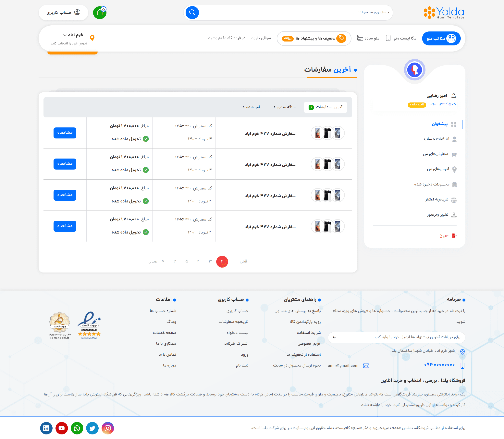
Task: Open footer link تاریخچه سفارشات
Action: pyautogui.click(x=233, y=322)
